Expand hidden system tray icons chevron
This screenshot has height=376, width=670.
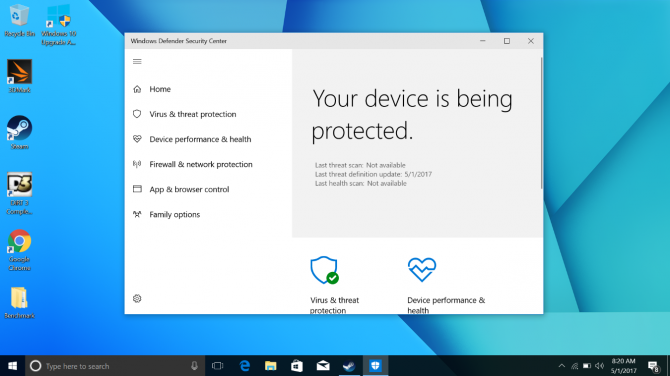click(562, 366)
